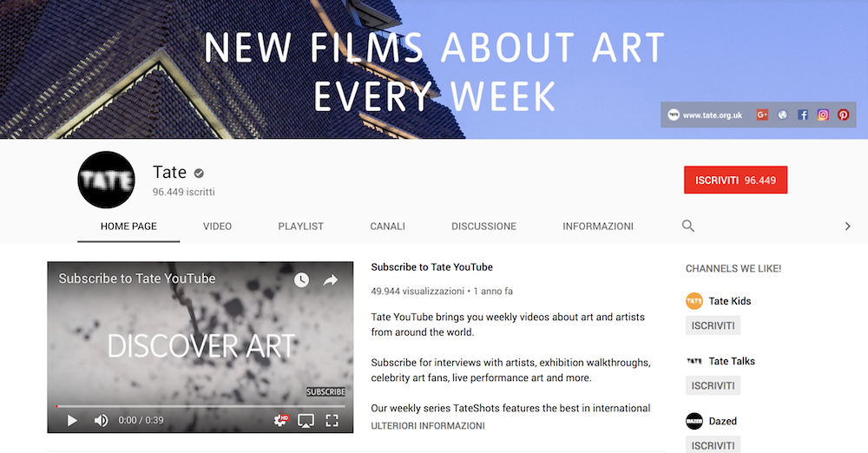
Task: Expand more tabs with right chevron
Action: tap(847, 226)
